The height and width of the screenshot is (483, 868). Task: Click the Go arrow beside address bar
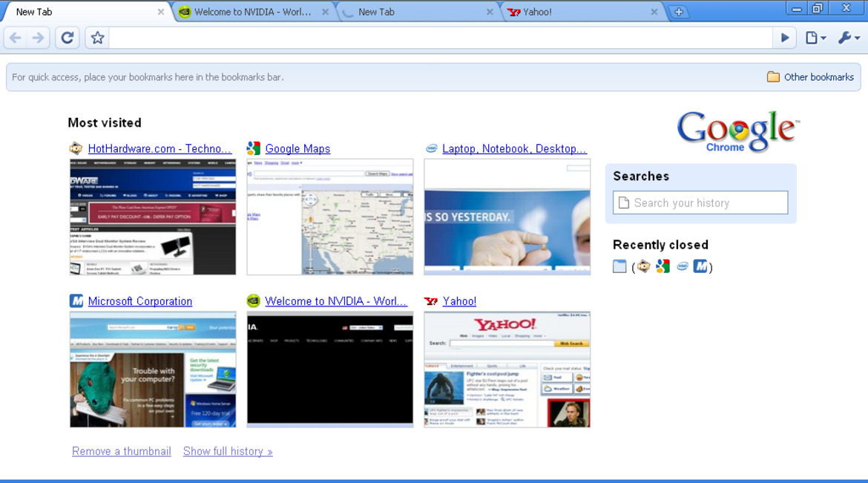click(784, 38)
